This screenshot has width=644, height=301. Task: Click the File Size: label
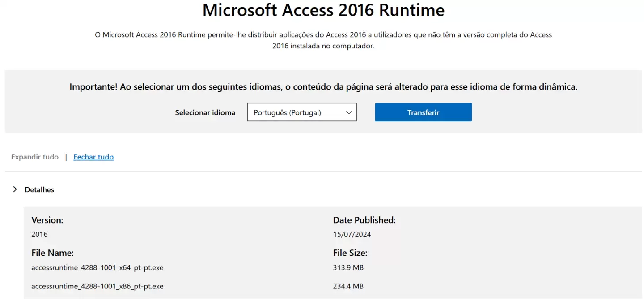pos(350,253)
